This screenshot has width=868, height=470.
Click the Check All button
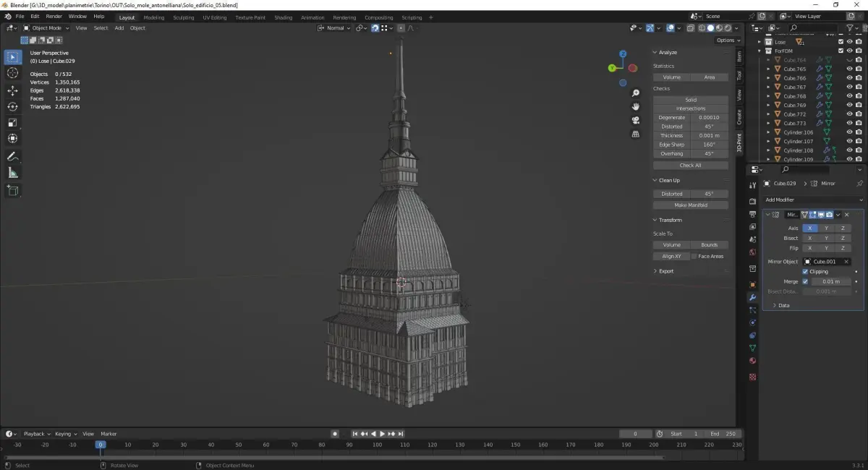pyautogui.click(x=690, y=165)
